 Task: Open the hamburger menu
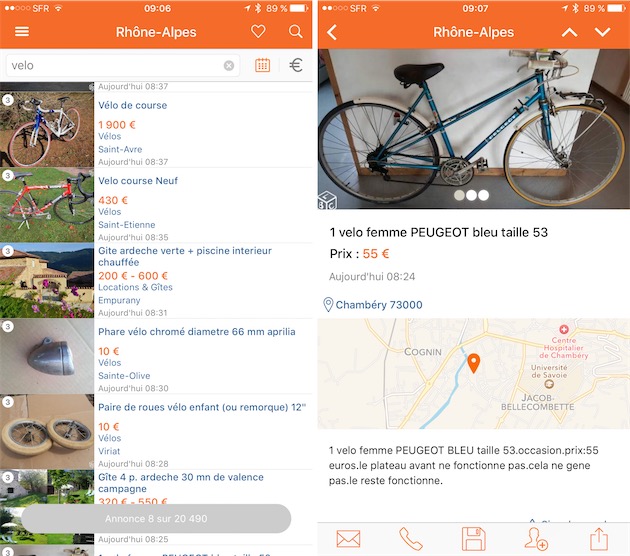(22, 31)
